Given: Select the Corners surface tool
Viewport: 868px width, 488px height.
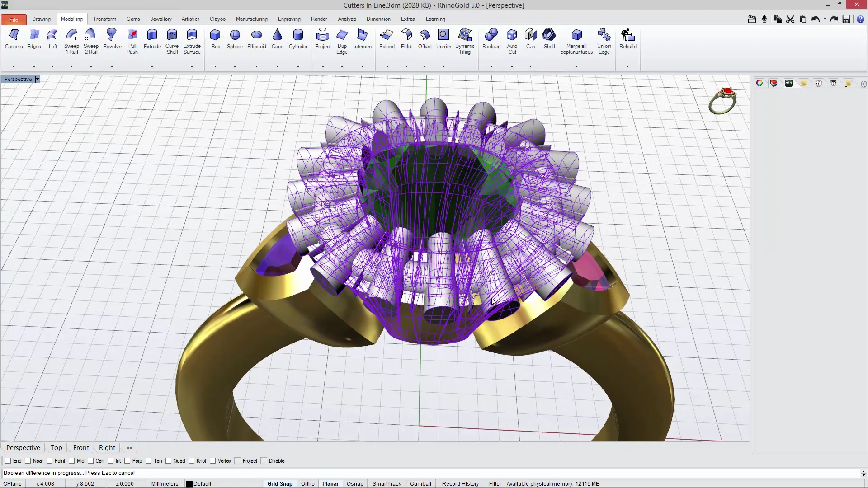Looking at the screenshot, I should pos(14,39).
